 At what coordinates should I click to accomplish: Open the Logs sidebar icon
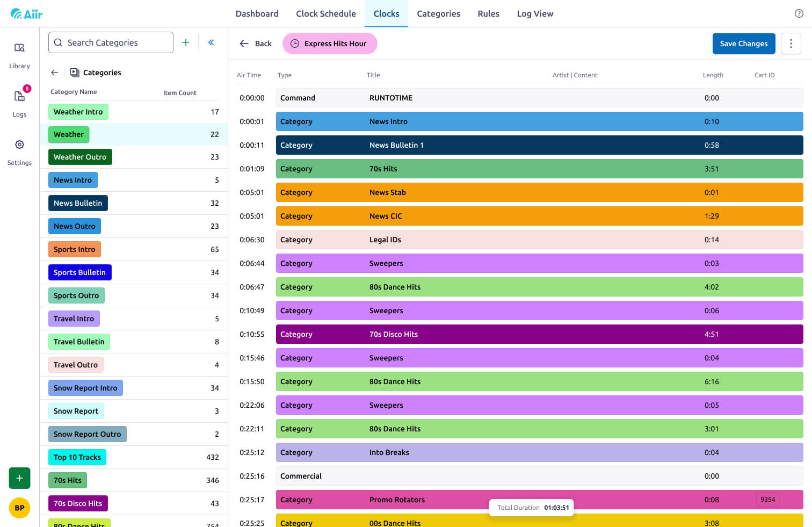coord(19,96)
